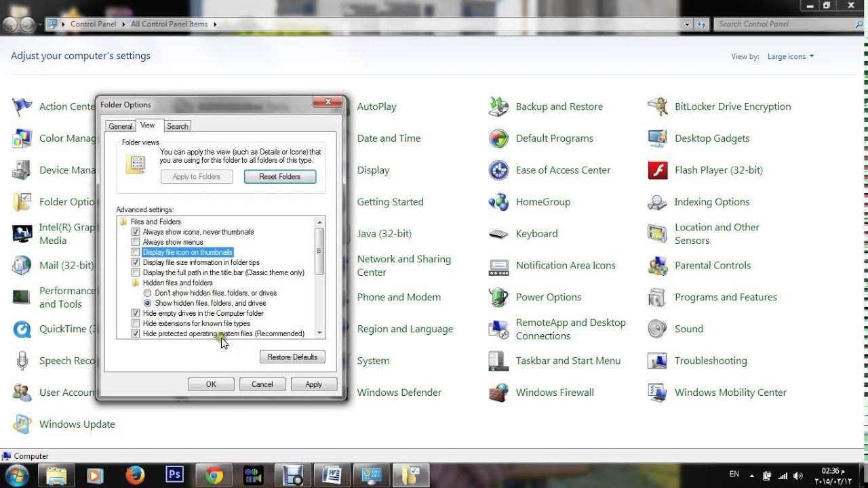Open the address bar history dropdown
Screen dimensions: 868x488
pyautogui.click(x=688, y=24)
